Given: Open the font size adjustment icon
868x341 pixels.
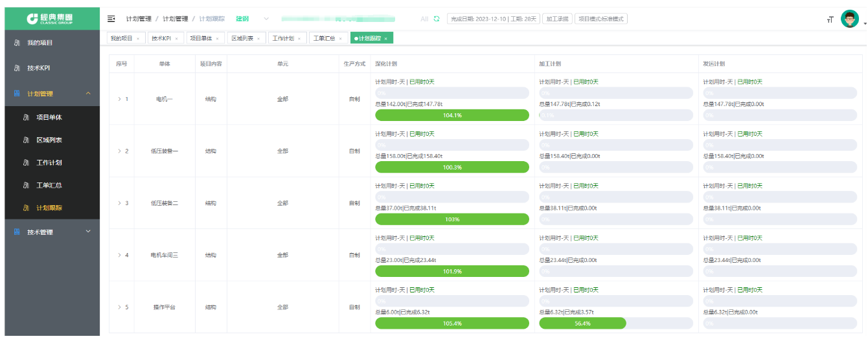Looking at the screenshot, I should click(x=830, y=19).
